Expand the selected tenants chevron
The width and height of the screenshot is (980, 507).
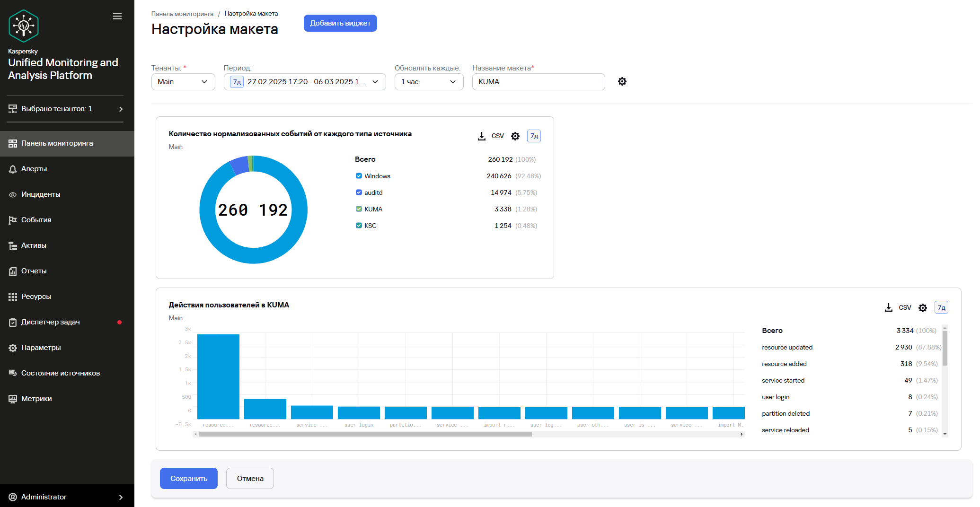coord(121,109)
